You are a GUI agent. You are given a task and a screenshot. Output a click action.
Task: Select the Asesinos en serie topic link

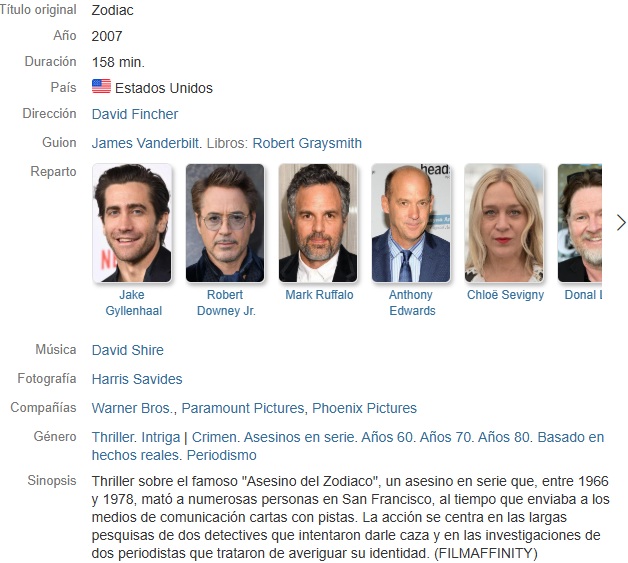(x=299, y=437)
